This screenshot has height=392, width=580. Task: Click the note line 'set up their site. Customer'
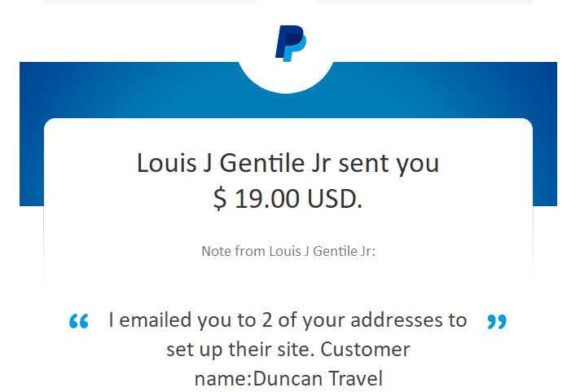click(x=288, y=350)
